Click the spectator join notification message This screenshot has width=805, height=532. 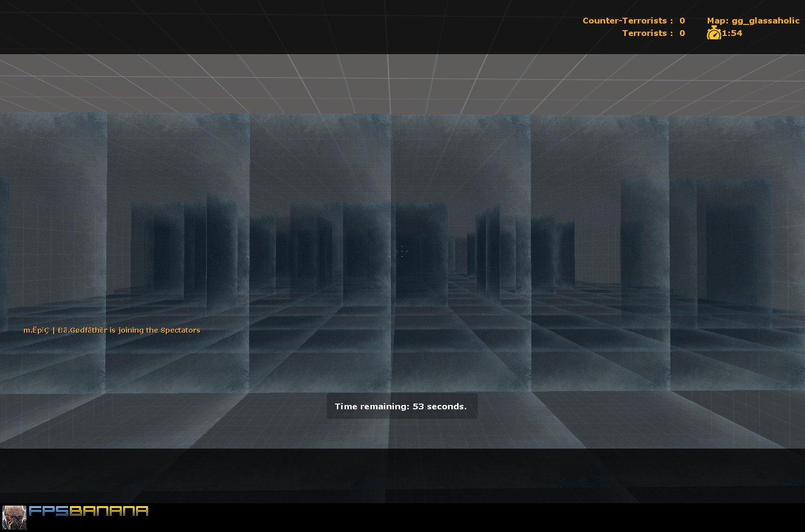click(112, 330)
